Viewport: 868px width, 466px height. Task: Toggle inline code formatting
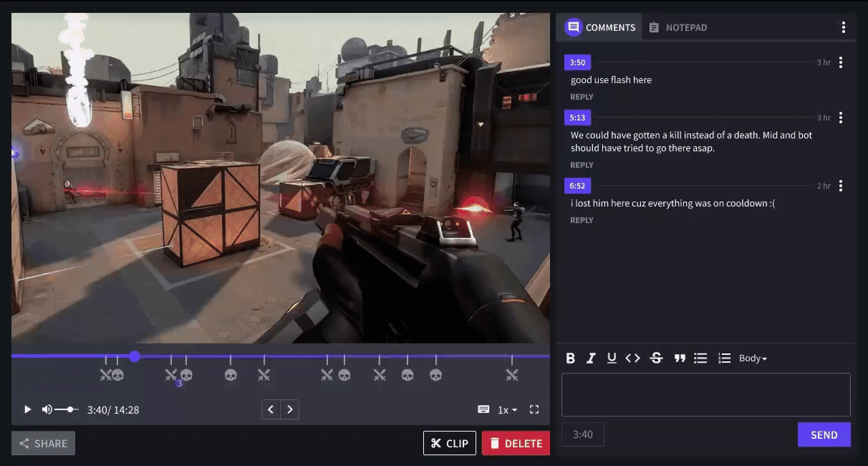pyautogui.click(x=632, y=358)
